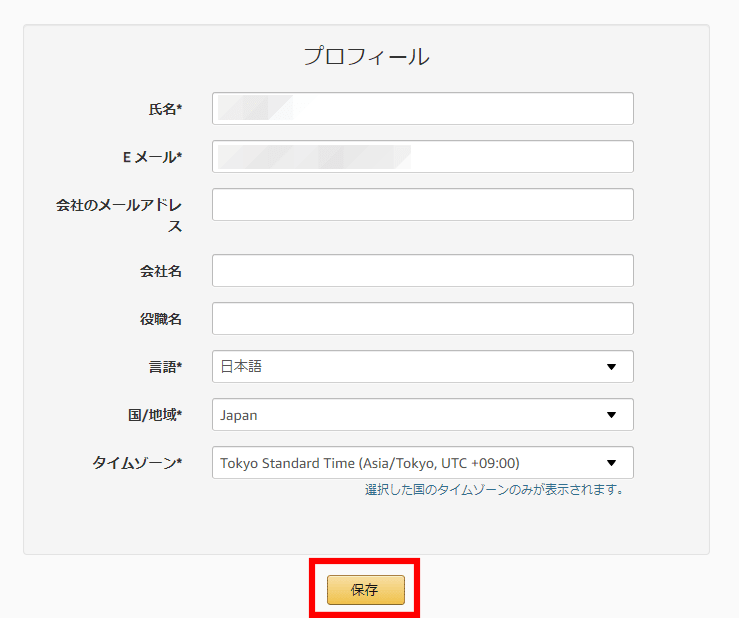Viewport: 739px width, 618px height.
Task: Click the 保存 save button
Action: [x=366, y=590]
